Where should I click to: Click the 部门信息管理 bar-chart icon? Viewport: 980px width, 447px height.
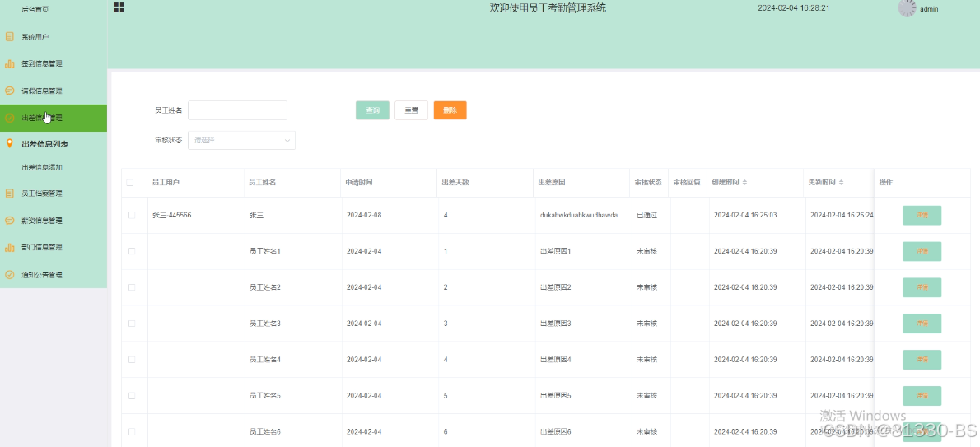click(x=9, y=248)
